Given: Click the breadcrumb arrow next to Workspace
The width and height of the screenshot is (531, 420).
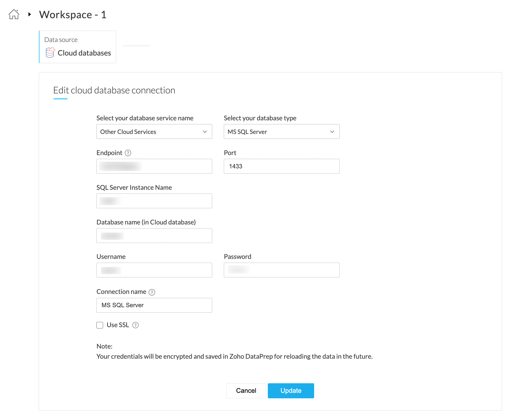Looking at the screenshot, I should pyautogui.click(x=30, y=14).
